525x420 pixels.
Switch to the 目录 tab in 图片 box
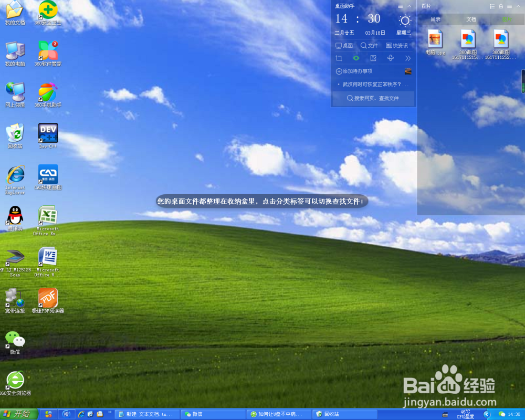tap(435, 19)
